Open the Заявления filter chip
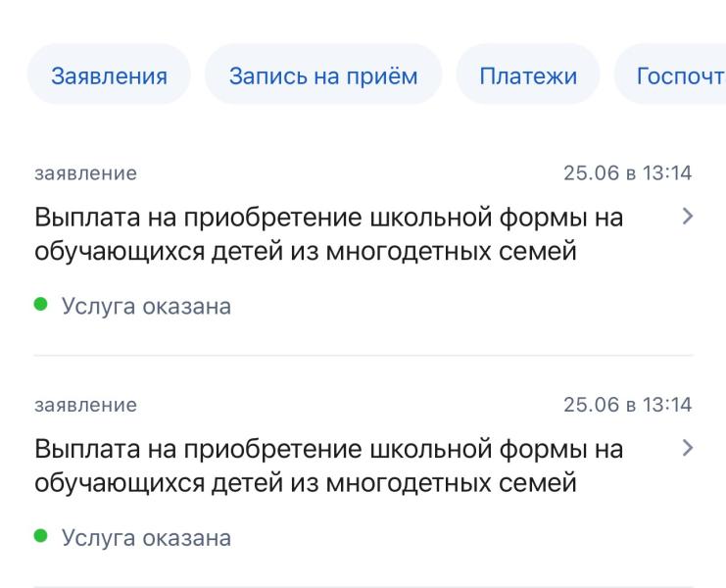The width and height of the screenshot is (726, 588). click(110, 75)
